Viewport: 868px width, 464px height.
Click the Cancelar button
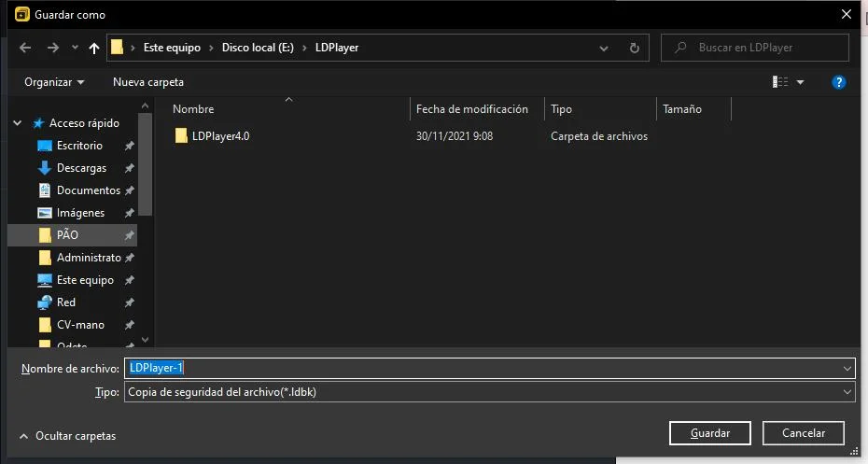click(804, 433)
